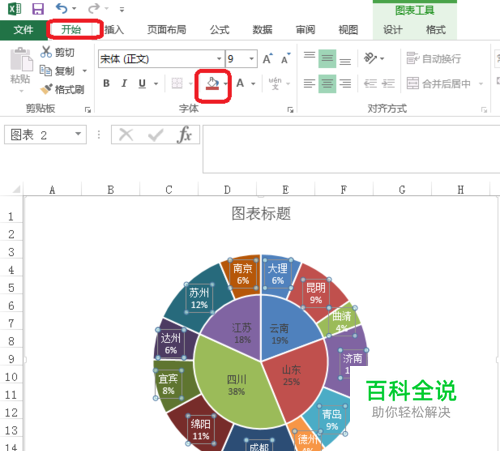Click the insert function fx icon
The height and width of the screenshot is (451, 500).
(x=185, y=135)
